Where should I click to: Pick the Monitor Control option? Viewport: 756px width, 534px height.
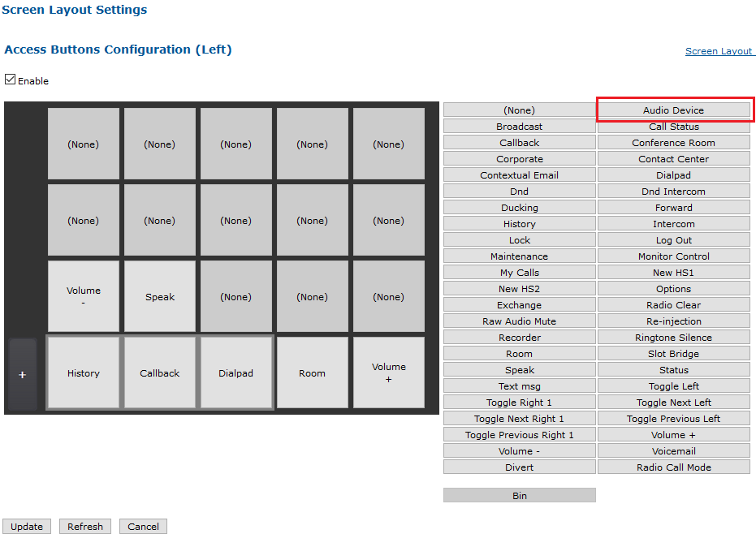(673, 256)
